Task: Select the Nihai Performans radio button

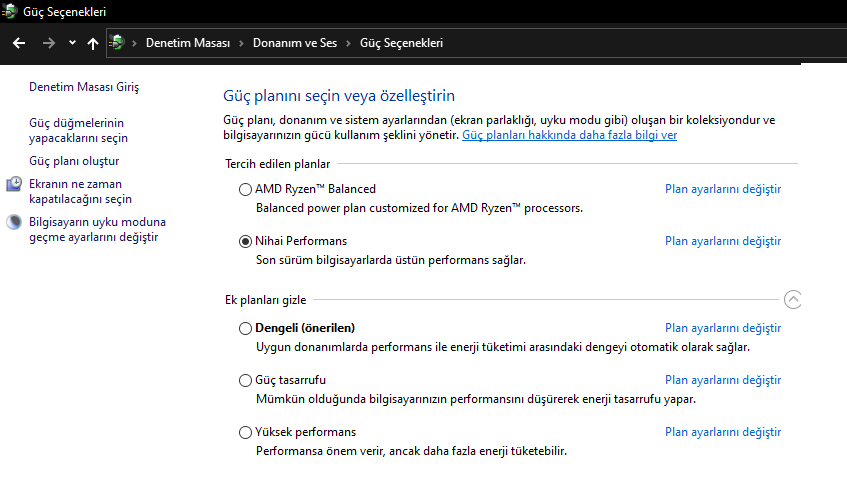Action: coord(246,241)
